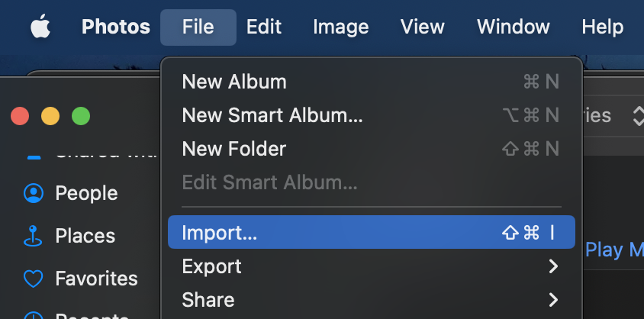This screenshot has width=644, height=319.
Task: Open the Photos app menu
Action: (x=116, y=27)
